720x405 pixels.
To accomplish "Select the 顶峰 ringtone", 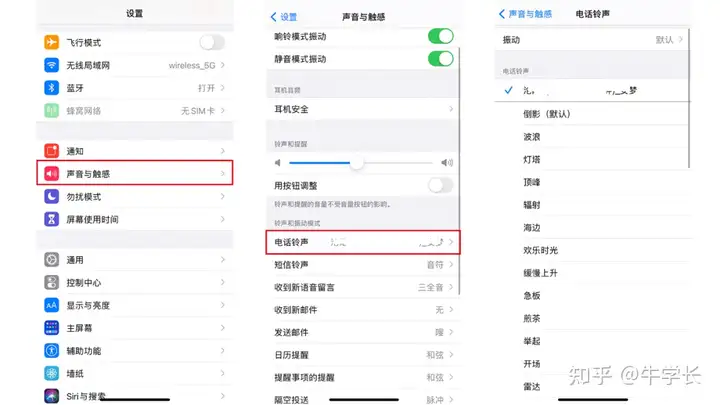I will [592, 182].
